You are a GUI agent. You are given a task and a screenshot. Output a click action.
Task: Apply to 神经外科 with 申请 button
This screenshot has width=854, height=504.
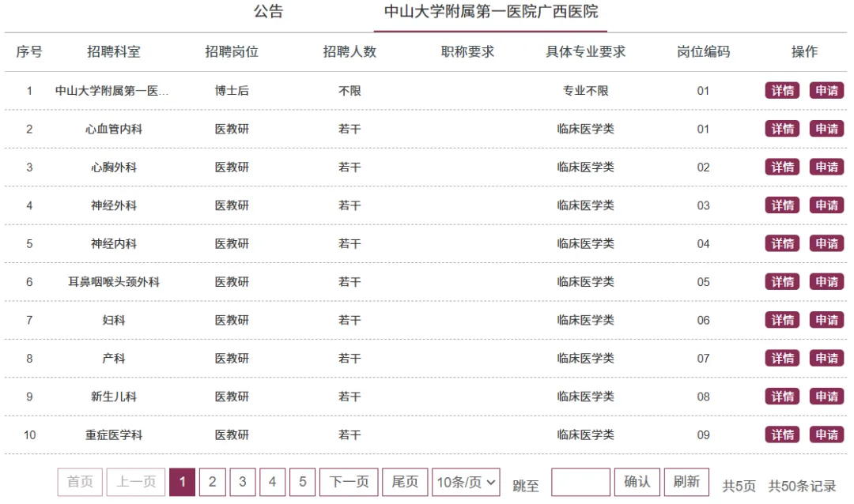pyautogui.click(x=826, y=205)
